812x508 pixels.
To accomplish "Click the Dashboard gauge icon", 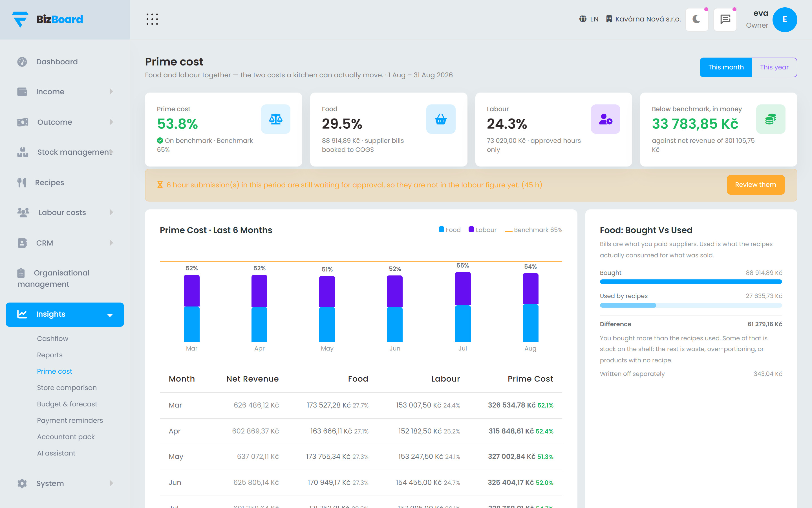I will pos(22,62).
